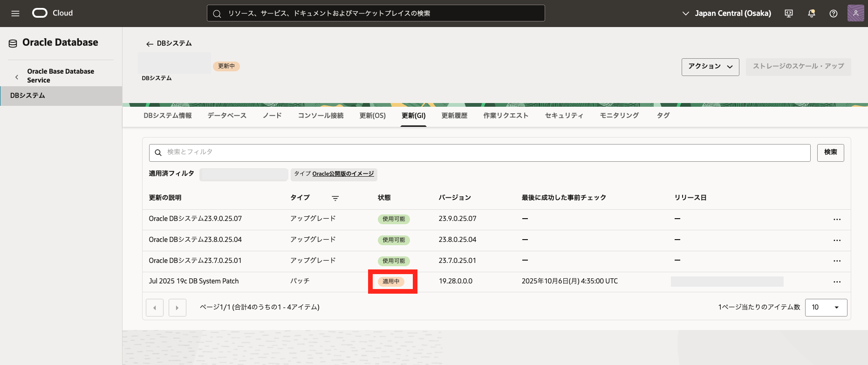Click the 検索 button
868x365 pixels.
click(x=830, y=152)
